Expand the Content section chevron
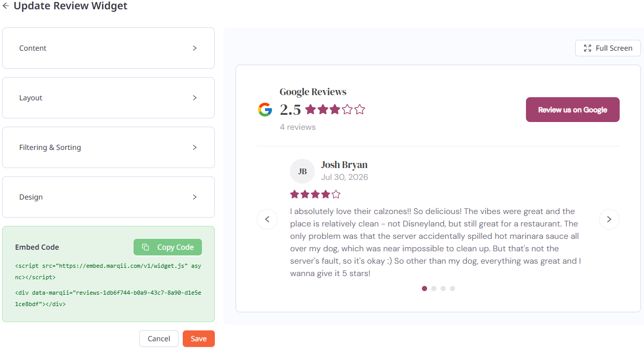Image resolution: width=644 pixels, height=349 pixels. (x=195, y=48)
